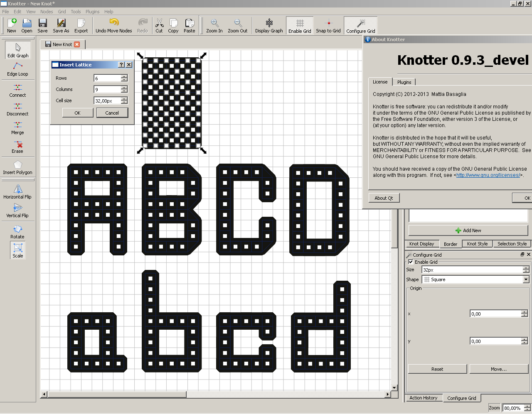Increase the grid Size spinner
The width and height of the screenshot is (532, 414).
[x=526, y=268]
